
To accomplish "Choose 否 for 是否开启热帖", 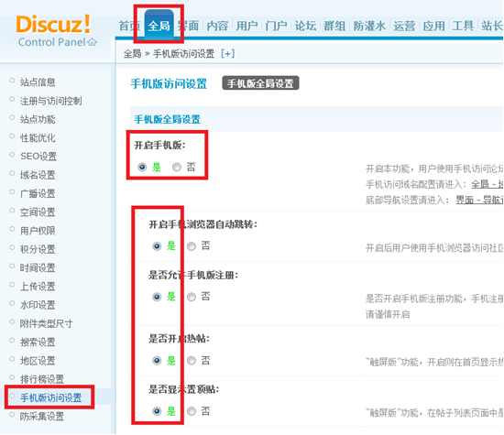I will coord(192,361).
